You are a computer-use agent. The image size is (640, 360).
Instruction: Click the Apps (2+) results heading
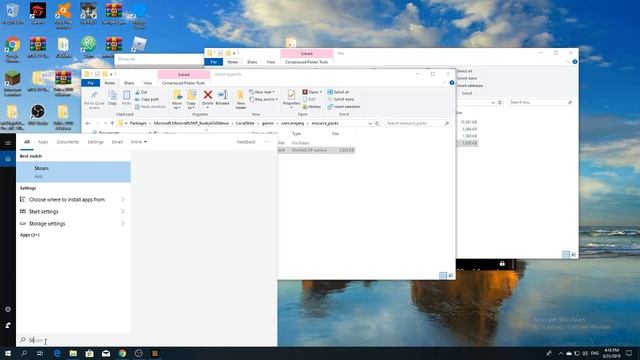pos(30,235)
